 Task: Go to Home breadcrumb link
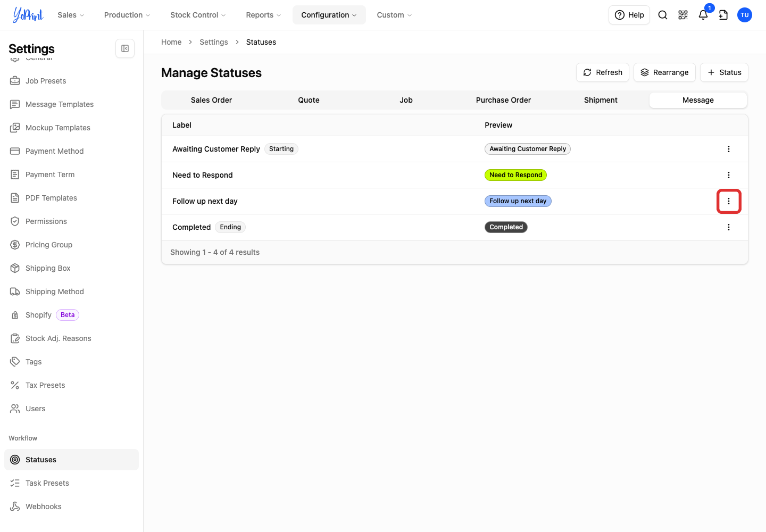pyautogui.click(x=171, y=42)
